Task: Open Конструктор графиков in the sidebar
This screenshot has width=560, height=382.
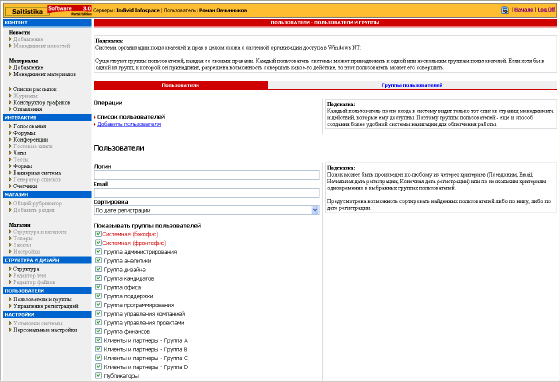Action: (x=41, y=102)
